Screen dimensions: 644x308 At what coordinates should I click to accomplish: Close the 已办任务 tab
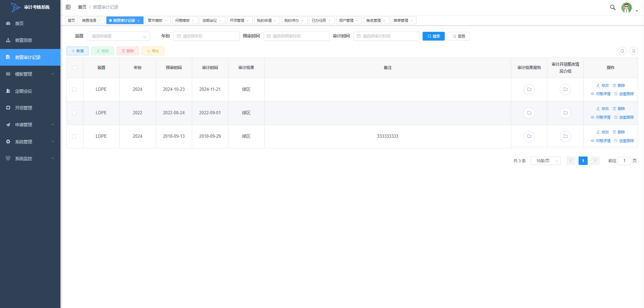[329, 21]
